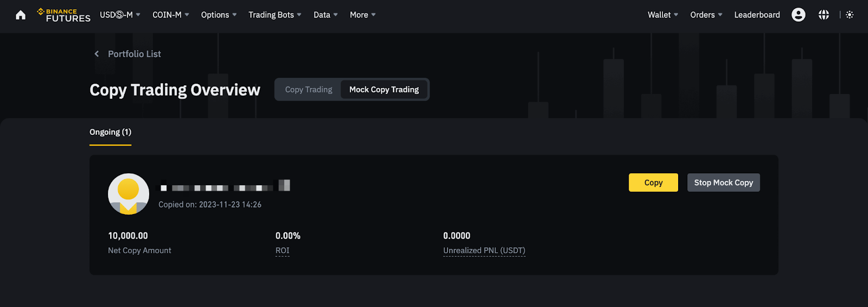Click the yellow Copy button

click(653, 183)
